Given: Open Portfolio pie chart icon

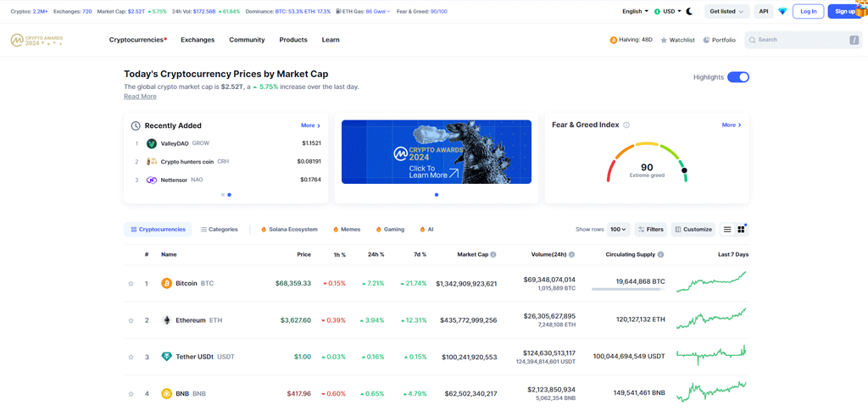Looking at the screenshot, I should click(x=706, y=40).
